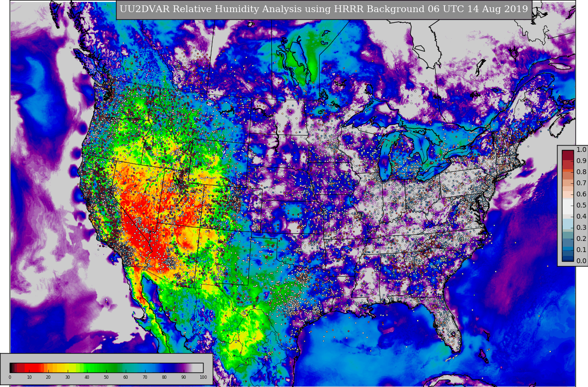Click the 0.6 label on the vertical colorbar

pyautogui.click(x=581, y=194)
